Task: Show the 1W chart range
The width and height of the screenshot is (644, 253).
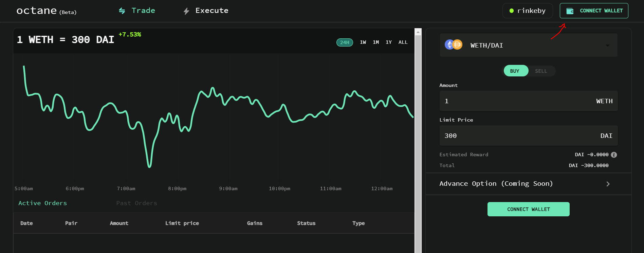Action: pyautogui.click(x=363, y=42)
